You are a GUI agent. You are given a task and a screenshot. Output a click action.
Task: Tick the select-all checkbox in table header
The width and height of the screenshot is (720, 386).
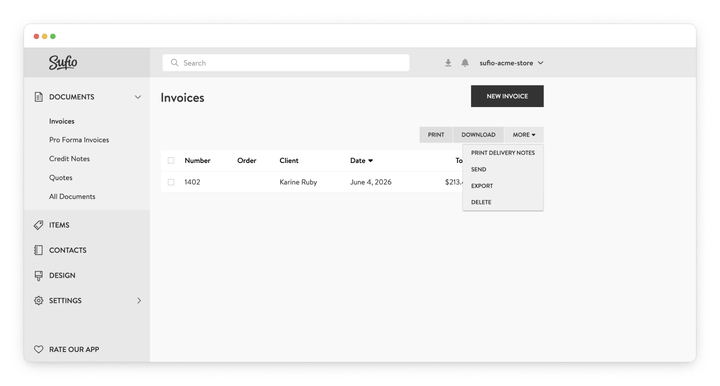(171, 161)
